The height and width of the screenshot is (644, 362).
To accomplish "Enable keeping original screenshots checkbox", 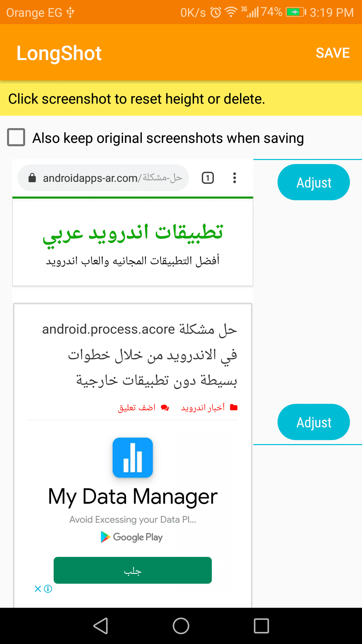I will pos(16,138).
